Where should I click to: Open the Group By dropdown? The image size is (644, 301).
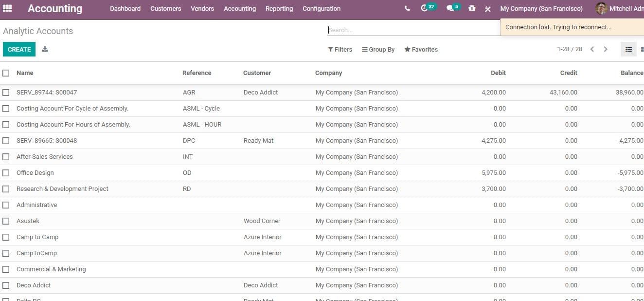378,49
